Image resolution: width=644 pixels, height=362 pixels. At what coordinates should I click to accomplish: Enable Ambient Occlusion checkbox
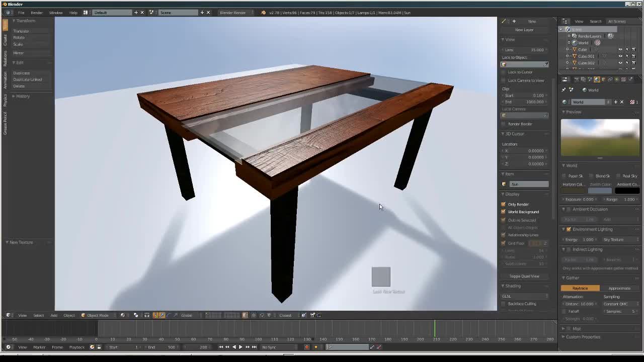click(569, 209)
